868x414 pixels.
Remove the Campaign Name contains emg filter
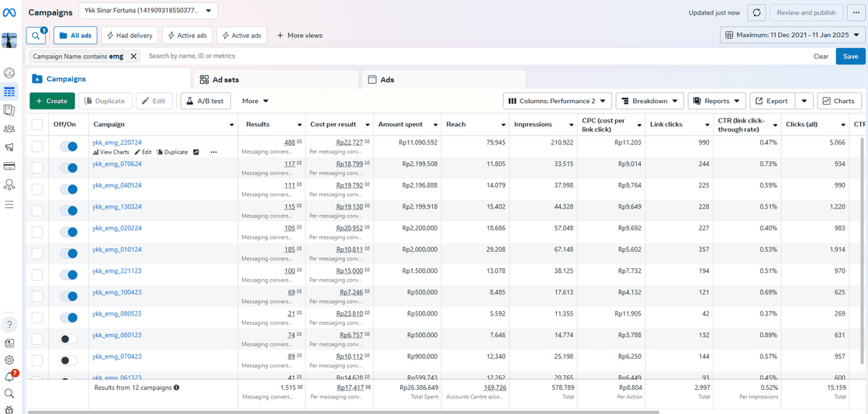(x=133, y=57)
